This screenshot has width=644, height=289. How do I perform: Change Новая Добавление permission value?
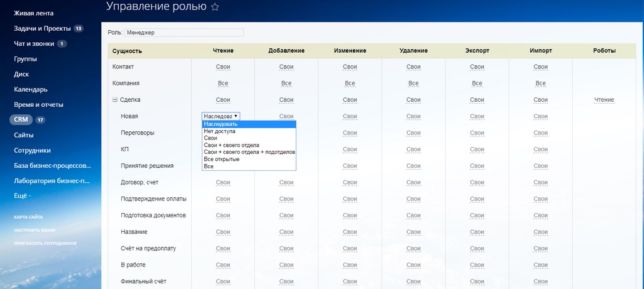286,117
